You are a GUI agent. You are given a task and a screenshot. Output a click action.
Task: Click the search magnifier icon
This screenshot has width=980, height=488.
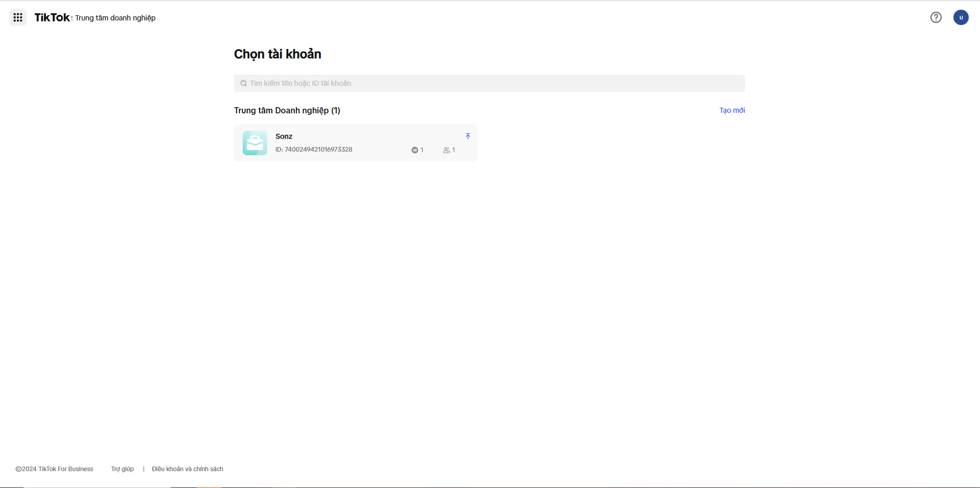(244, 84)
